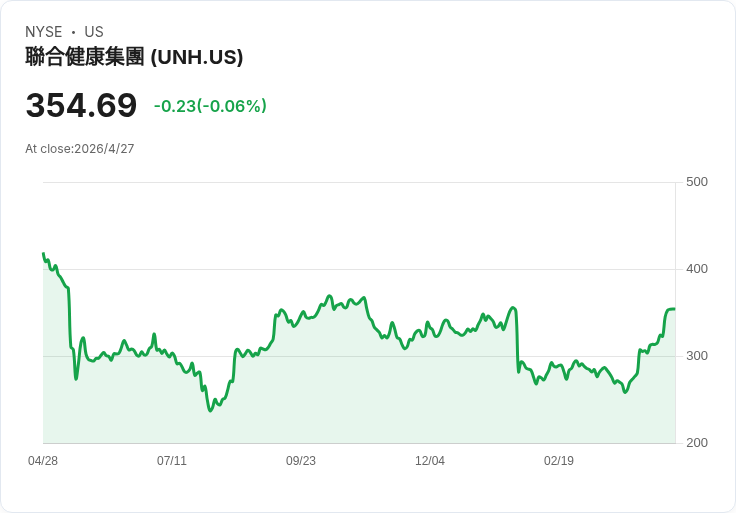This screenshot has width=736, height=513.
Task: Select the 12/04 date on x-axis
Action: 430,461
